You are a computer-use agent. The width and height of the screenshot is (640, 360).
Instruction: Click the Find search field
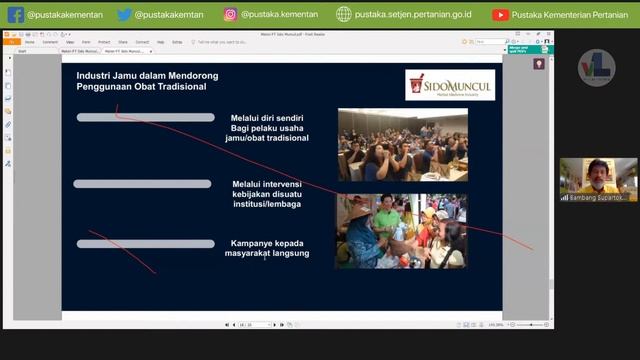click(490, 42)
